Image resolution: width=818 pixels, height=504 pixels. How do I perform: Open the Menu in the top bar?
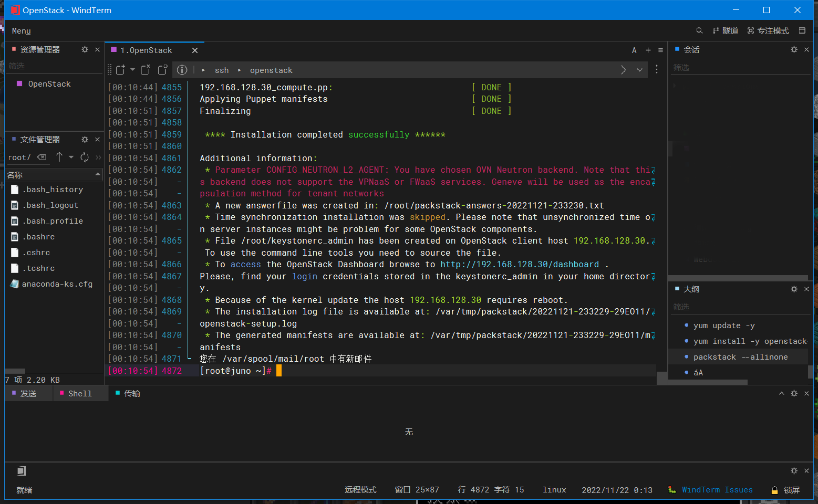[21, 31]
